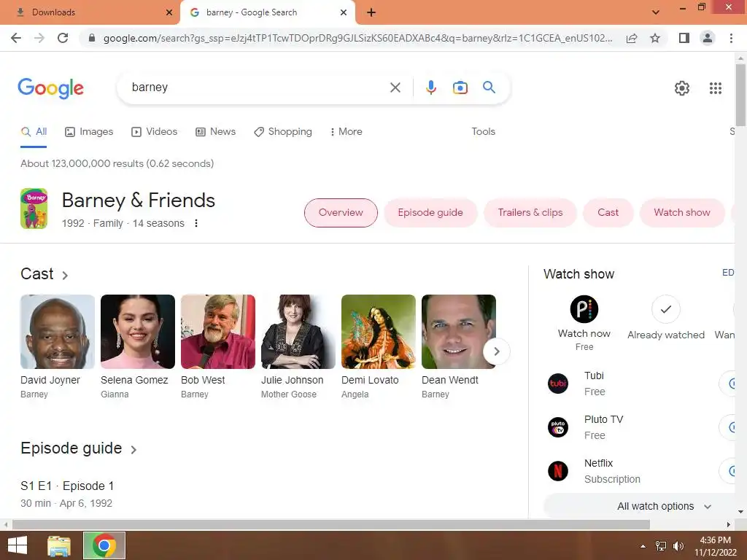Open the taskbar clock and date
The image size is (747, 560).
715,546
